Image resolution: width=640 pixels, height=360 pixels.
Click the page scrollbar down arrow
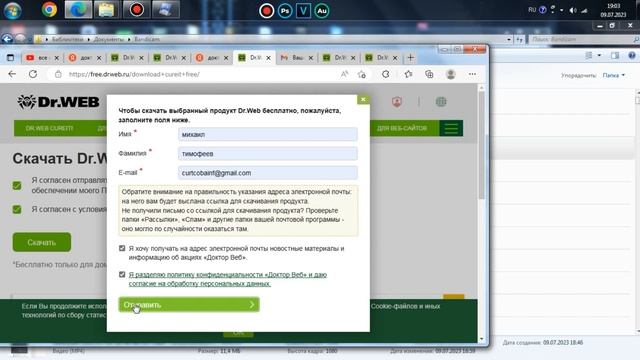tap(482, 339)
